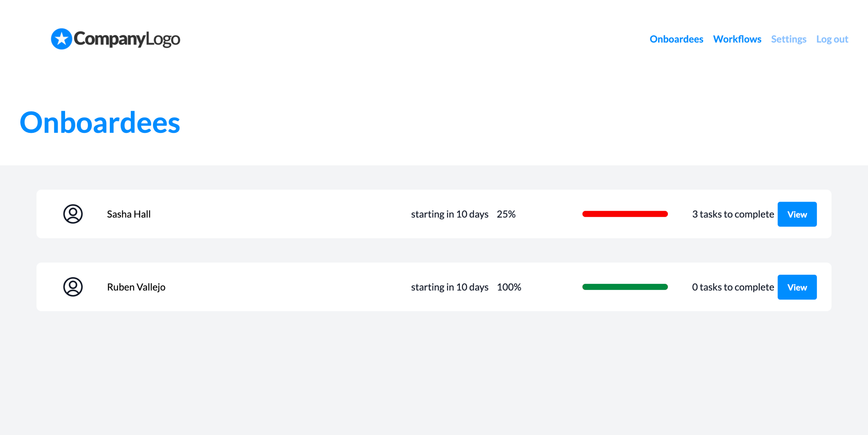The width and height of the screenshot is (868, 435).
Task: Click Sasha Hall's profile avatar icon
Action: click(x=73, y=214)
